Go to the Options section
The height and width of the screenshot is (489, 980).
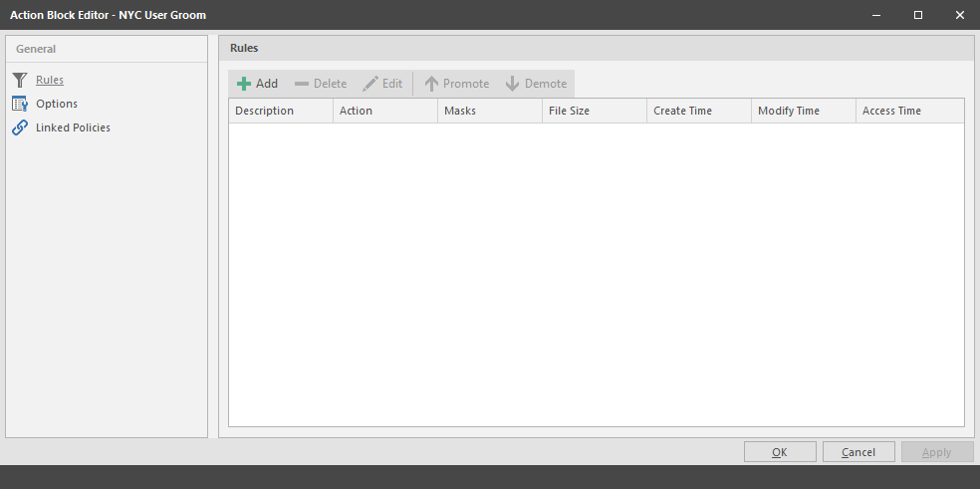pyautogui.click(x=57, y=104)
